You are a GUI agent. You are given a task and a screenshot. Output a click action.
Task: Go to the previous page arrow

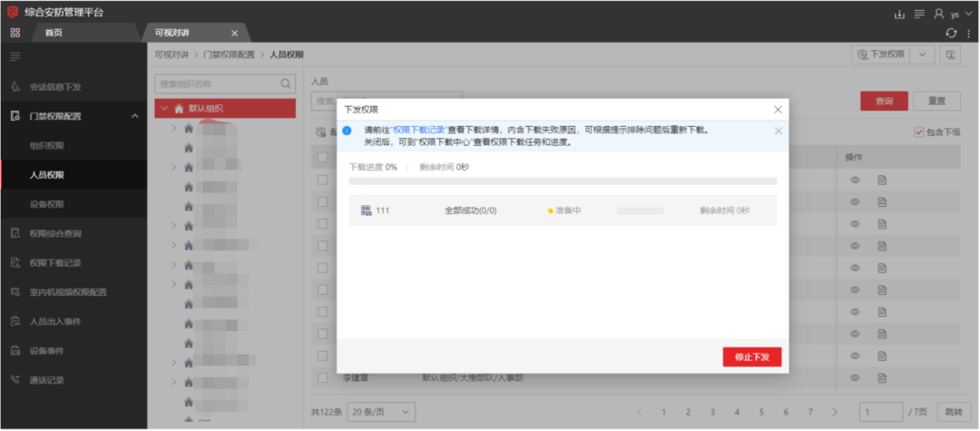[640, 412]
